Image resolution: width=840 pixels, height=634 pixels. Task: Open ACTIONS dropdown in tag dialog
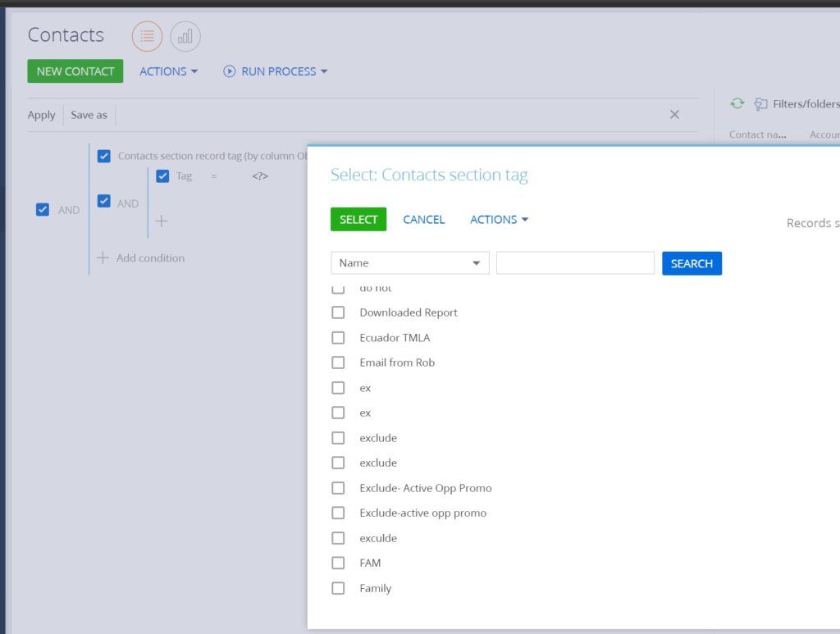click(x=500, y=220)
